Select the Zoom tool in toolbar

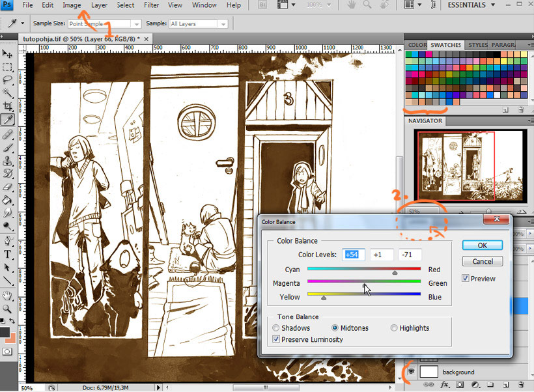pos(8,308)
